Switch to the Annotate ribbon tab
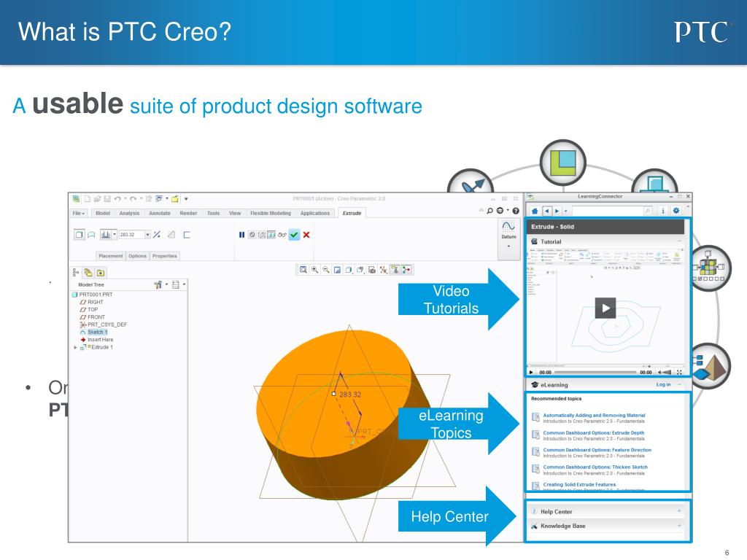Image resolution: width=747 pixels, height=560 pixels. [x=160, y=214]
